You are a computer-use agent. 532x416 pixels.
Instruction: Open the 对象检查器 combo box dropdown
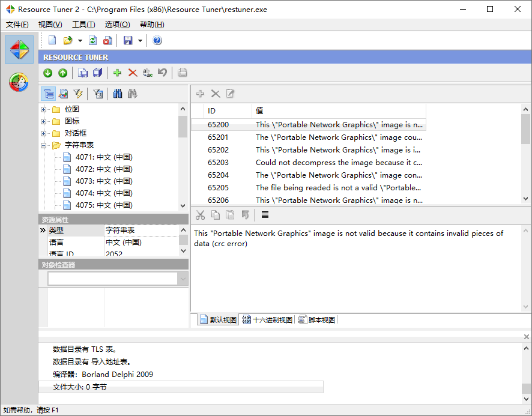183,279
